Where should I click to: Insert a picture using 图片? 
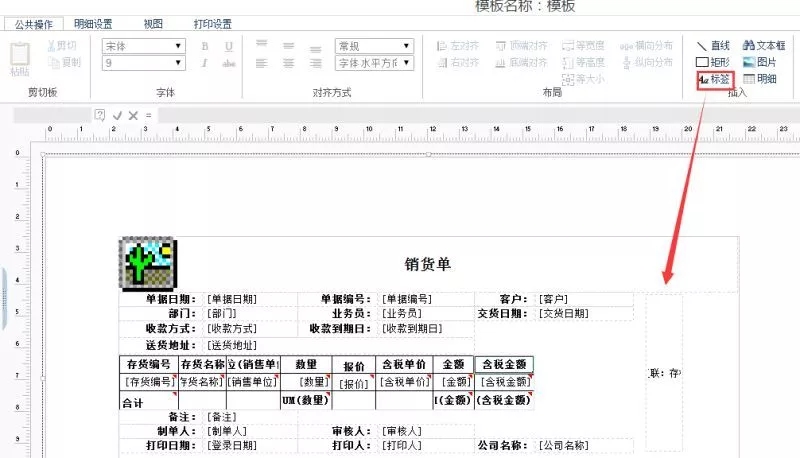click(760, 62)
